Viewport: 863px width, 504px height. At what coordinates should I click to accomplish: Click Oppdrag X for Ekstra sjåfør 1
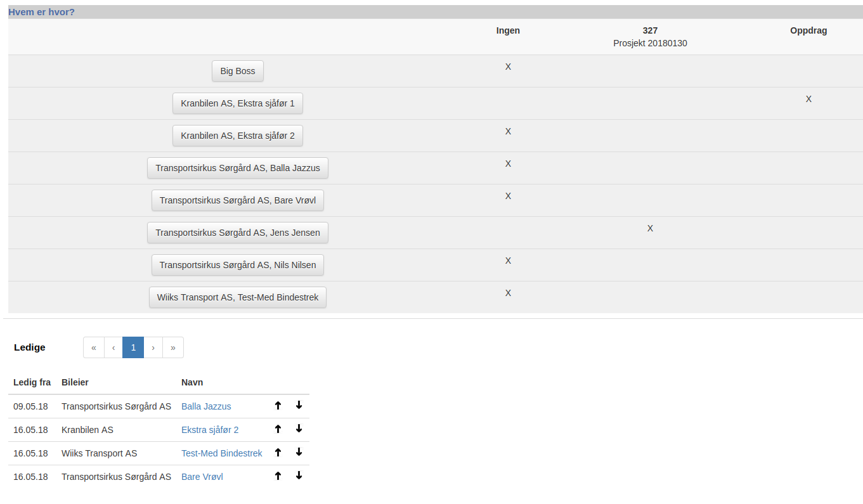click(808, 99)
